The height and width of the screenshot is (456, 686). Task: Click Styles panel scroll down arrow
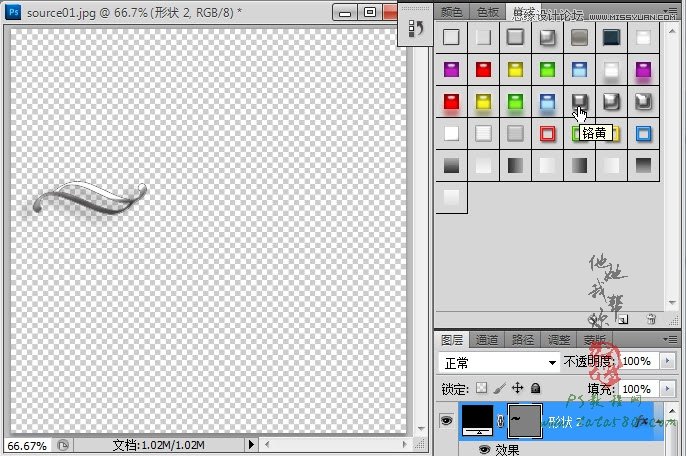tap(672, 303)
